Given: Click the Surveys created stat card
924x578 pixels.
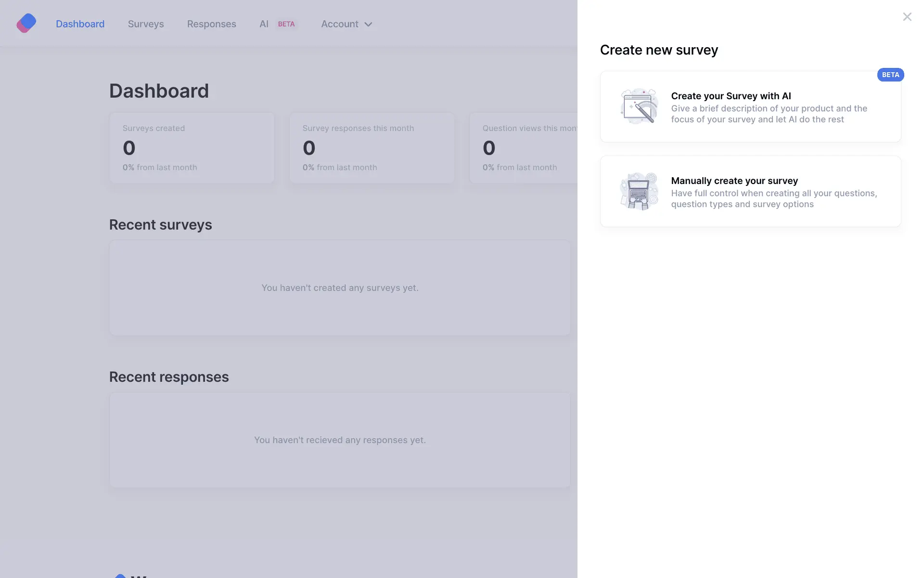Looking at the screenshot, I should (192, 148).
